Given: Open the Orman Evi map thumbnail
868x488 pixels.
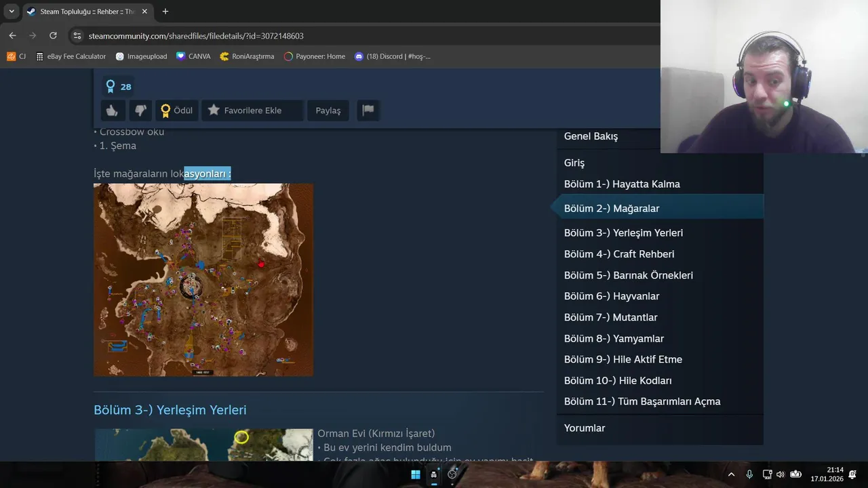Looking at the screenshot, I should coord(203,445).
